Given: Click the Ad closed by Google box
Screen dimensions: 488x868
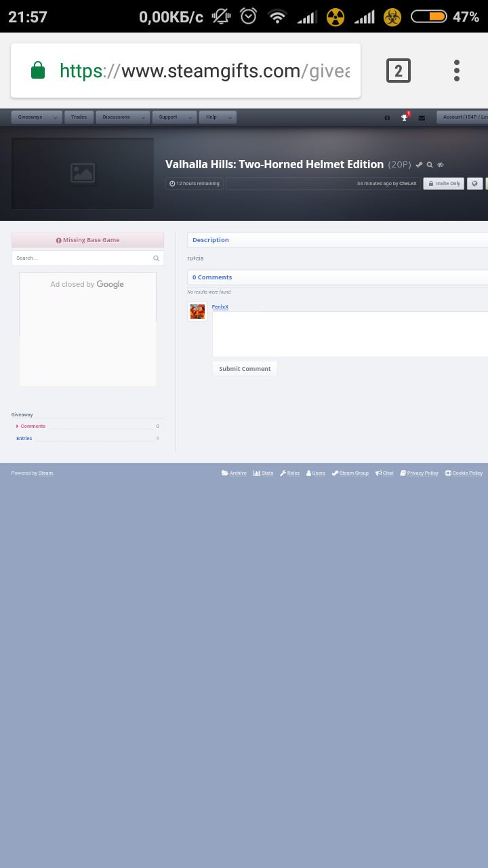Looking at the screenshot, I should [x=87, y=329].
